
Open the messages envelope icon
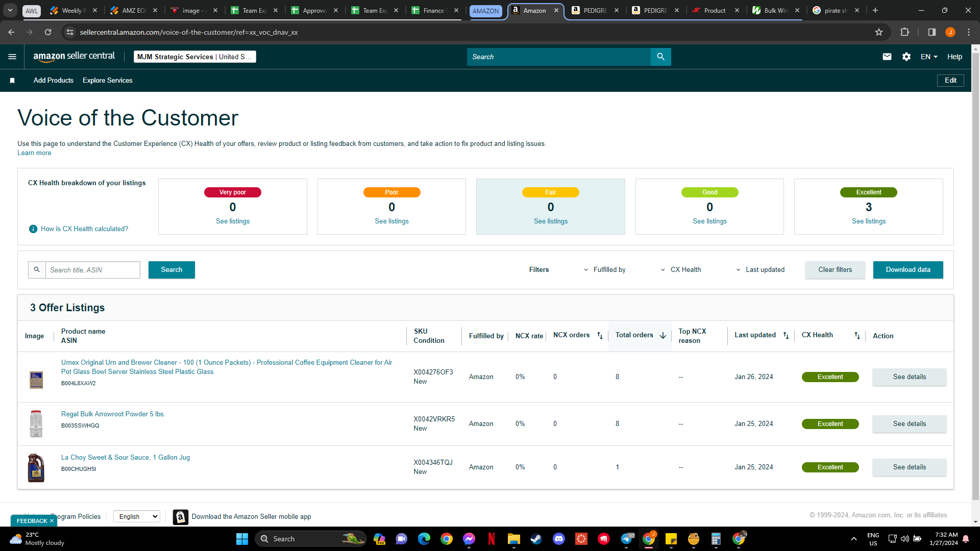coord(887,57)
